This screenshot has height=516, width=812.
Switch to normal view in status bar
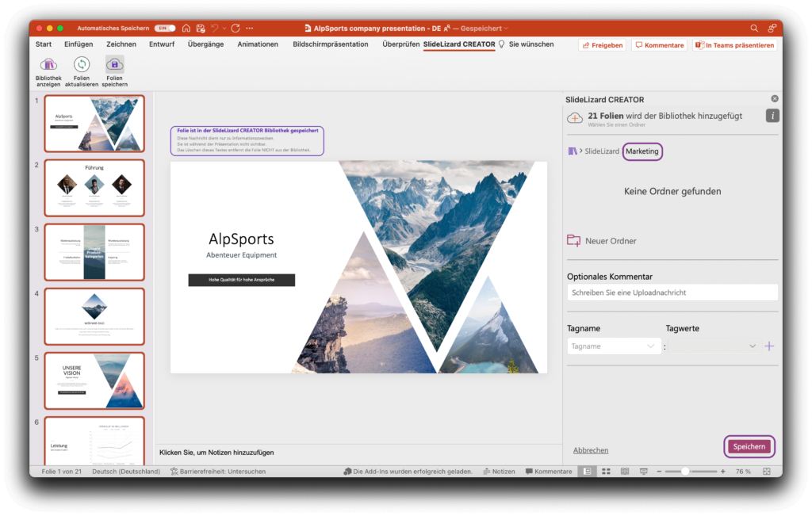(588, 472)
